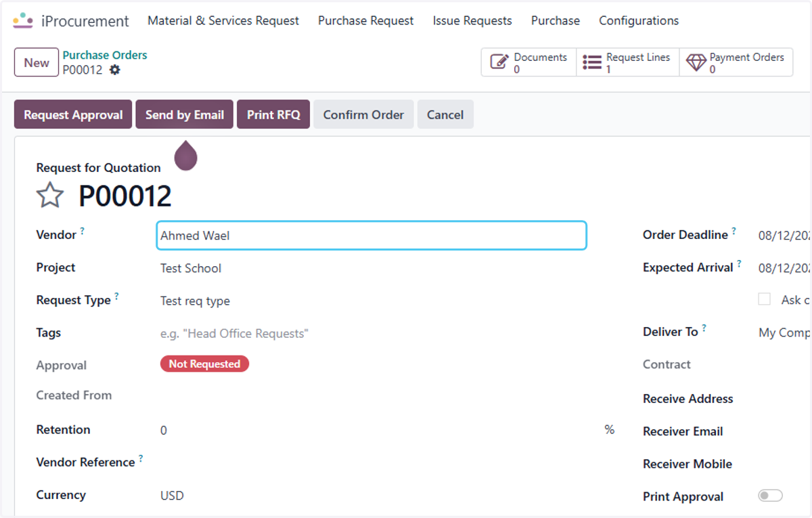The image size is (812, 518).
Task: Open the Project field showing Test School
Action: click(371, 268)
